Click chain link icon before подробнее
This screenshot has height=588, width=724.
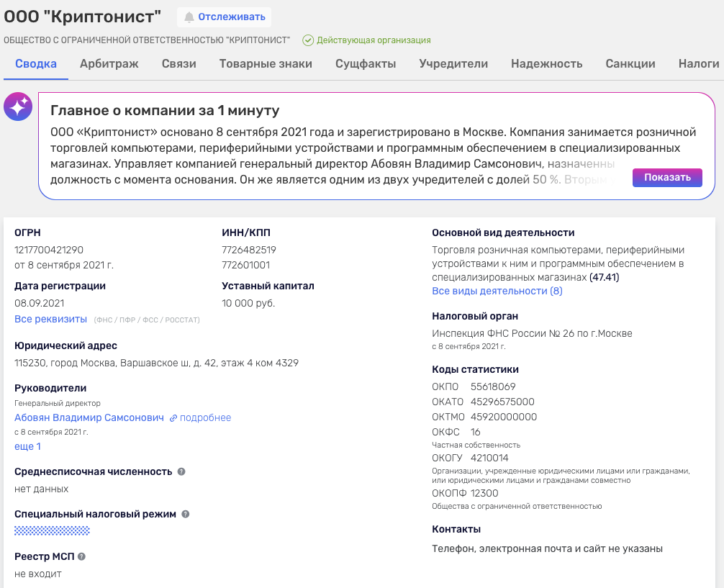pos(173,418)
